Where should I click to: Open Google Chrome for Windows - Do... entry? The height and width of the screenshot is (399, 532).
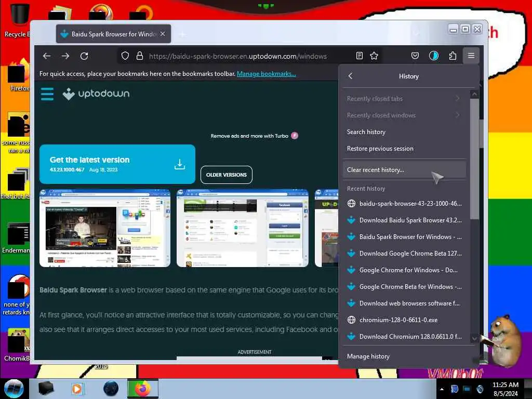[x=404, y=270]
